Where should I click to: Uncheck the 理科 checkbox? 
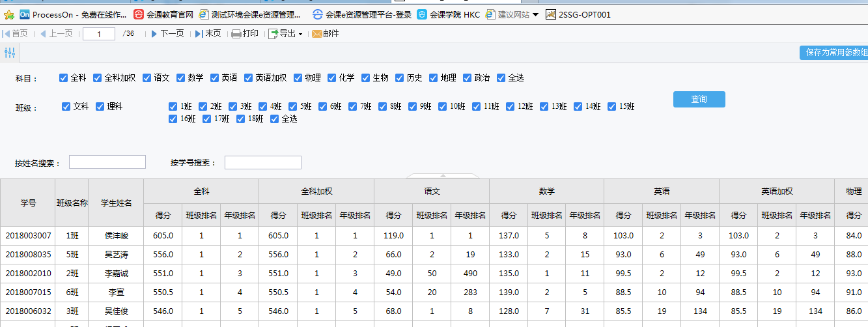[100, 106]
